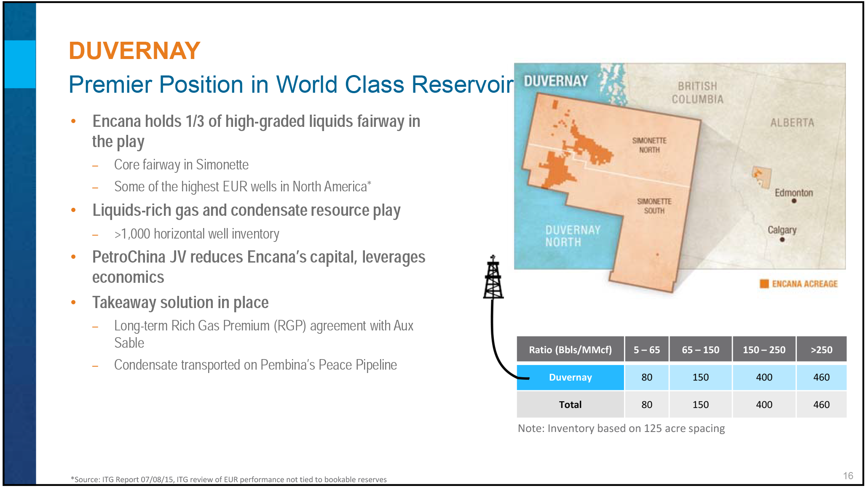The image size is (868, 491).
Task: Click 'Note: Inventory based on 125 acre spacing'
Action: [x=622, y=428]
